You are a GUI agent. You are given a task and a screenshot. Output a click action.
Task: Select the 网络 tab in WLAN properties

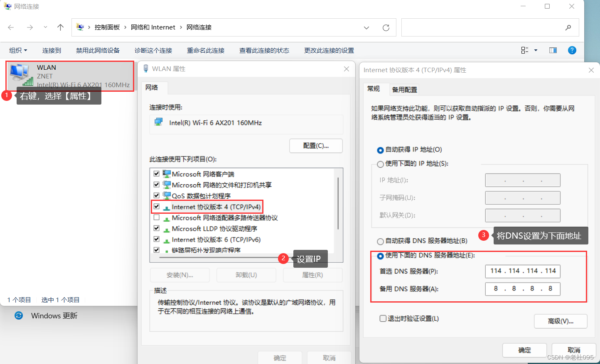pyautogui.click(x=152, y=88)
